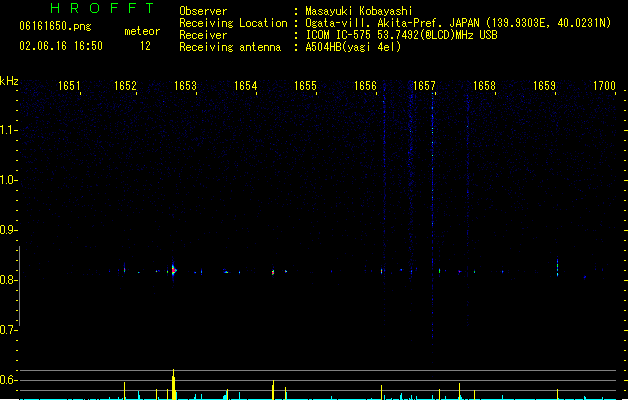Click the kHz axis unit label

point(9,81)
